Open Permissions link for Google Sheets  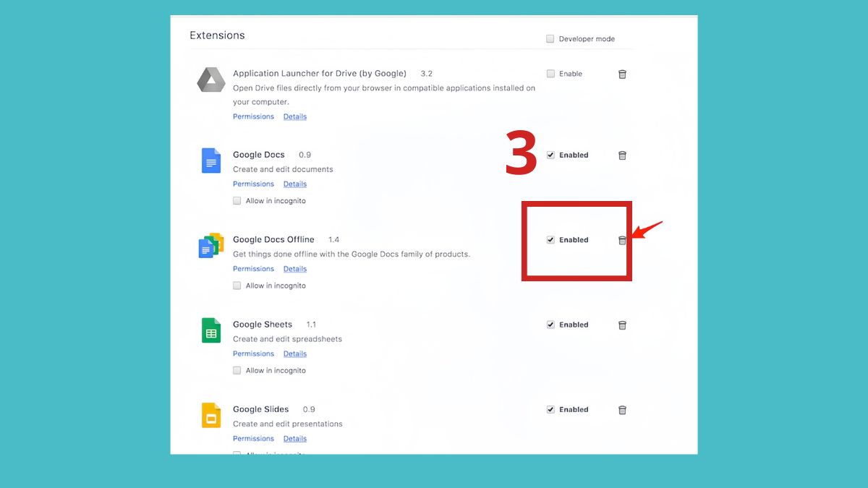click(x=253, y=354)
